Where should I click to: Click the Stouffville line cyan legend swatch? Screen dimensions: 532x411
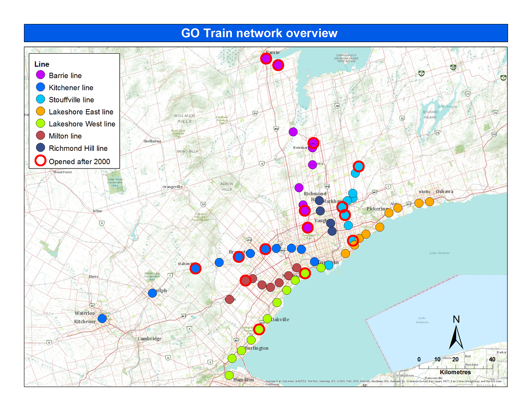pyautogui.click(x=40, y=99)
